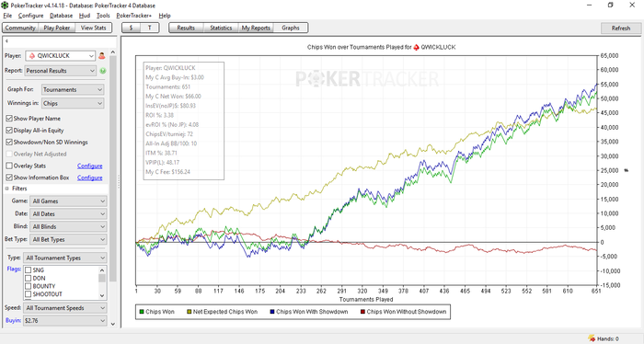
Task: Check the BOUNTY flag
Action: [28, 286]
